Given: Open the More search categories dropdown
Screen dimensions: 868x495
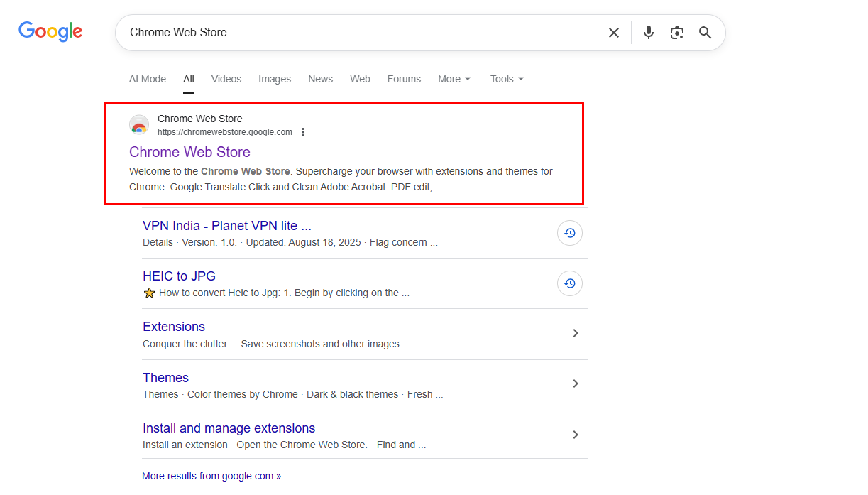Looking at the screenshot, I should click(x=454, y=79).
